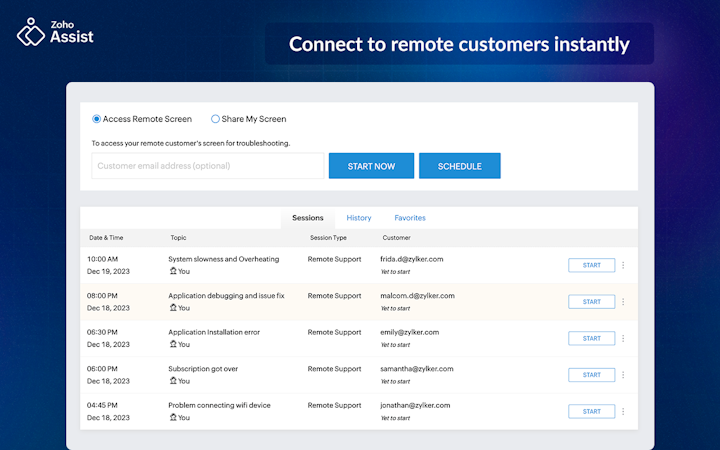Start the Problem connecting wifi device session
The image size is (720, 450).
tap(591, 411)
